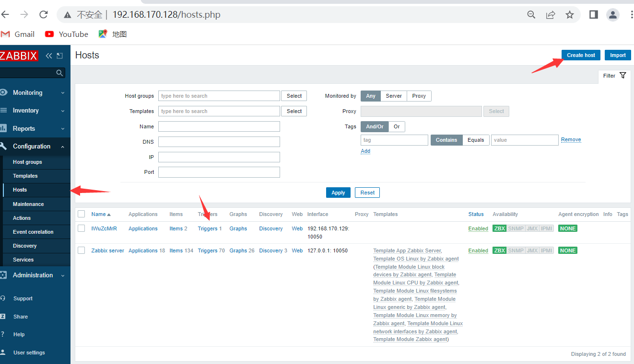Click the filter funnel icon
The image size is (634, 364).
[x=623, y=76]
